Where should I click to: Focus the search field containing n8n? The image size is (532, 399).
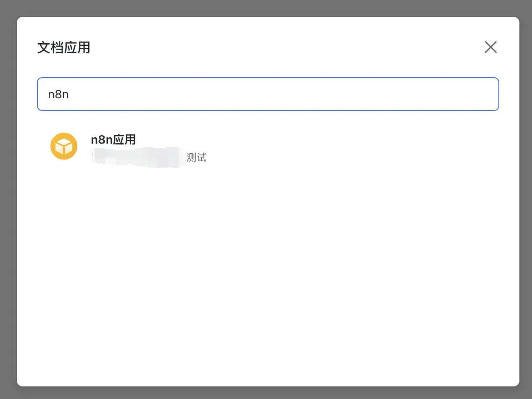click(x=268, y=94)
